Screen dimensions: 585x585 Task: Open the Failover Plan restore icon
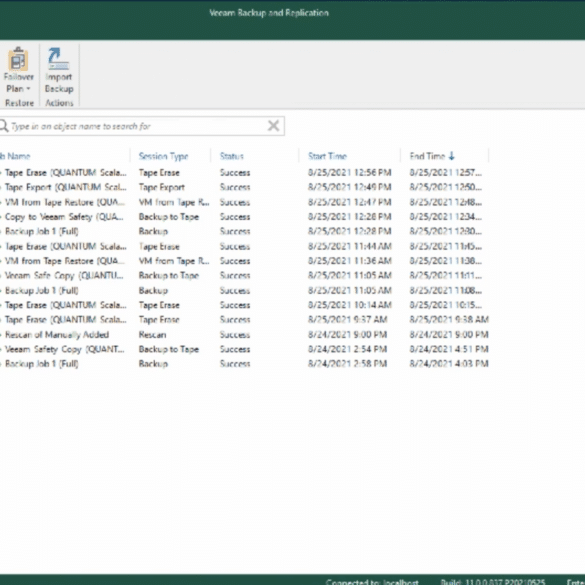18,59
